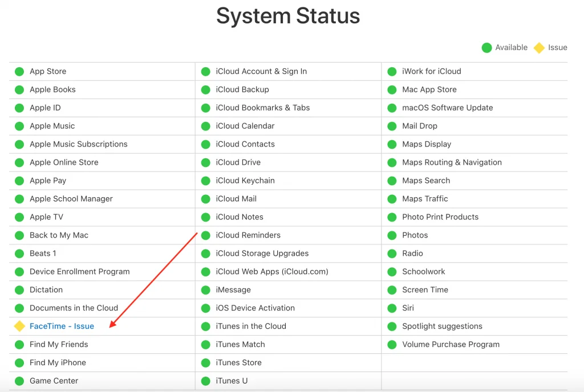The width and height of the screenshot is (584, 392).
Task: Click the Spotlight suggestions text
Action: [x=443, y=326]
